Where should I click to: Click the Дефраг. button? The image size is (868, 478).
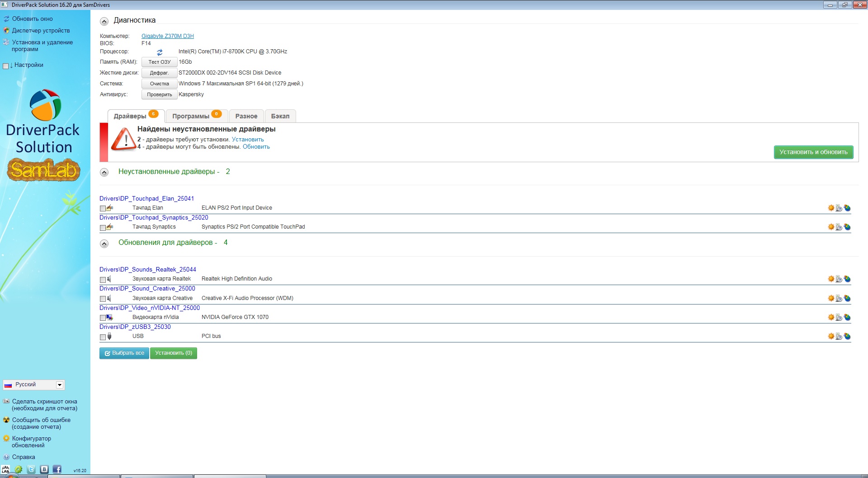coord(160,73)
